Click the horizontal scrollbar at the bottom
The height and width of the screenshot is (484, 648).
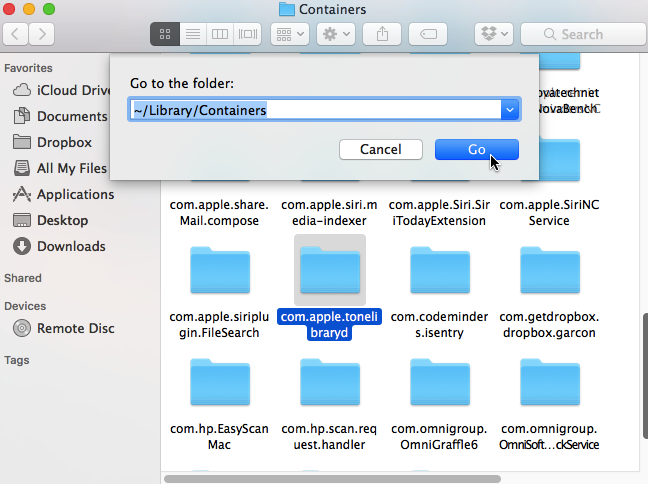pos(332,479)
